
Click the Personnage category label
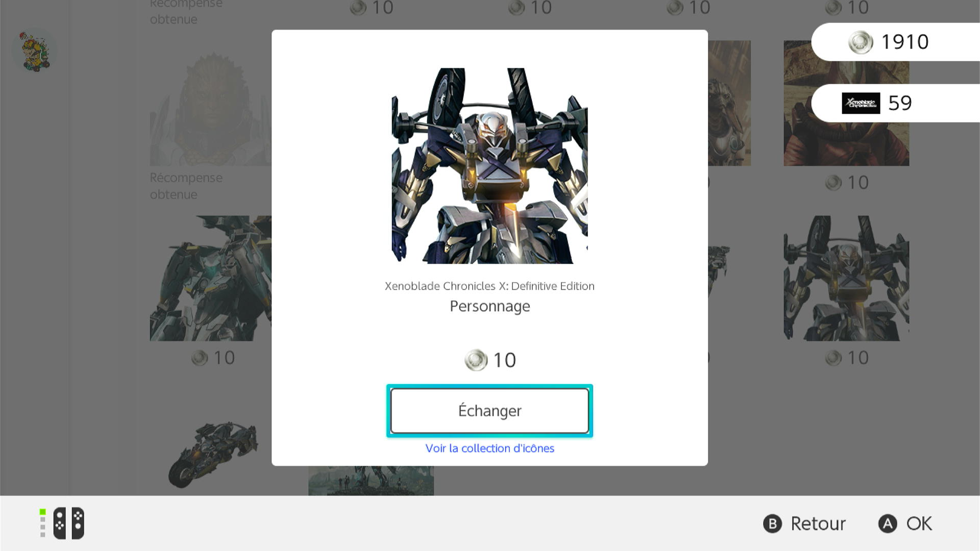click(x=489, y=306)
